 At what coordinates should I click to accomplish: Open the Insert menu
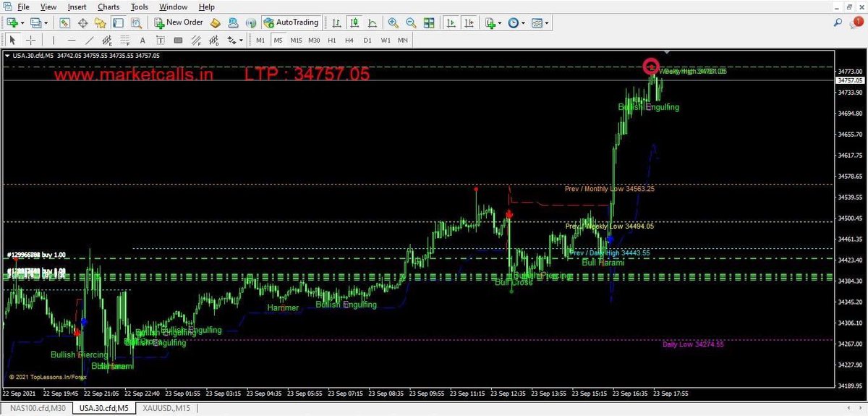point(77,7)
